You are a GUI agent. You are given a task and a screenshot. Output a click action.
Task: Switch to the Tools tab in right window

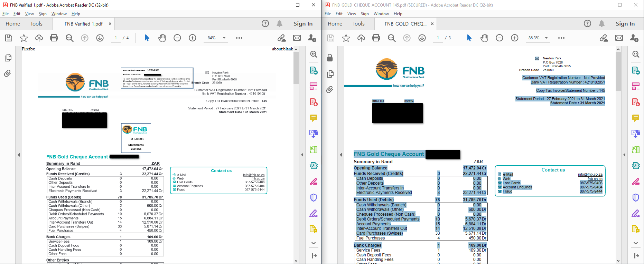[358, 23]
